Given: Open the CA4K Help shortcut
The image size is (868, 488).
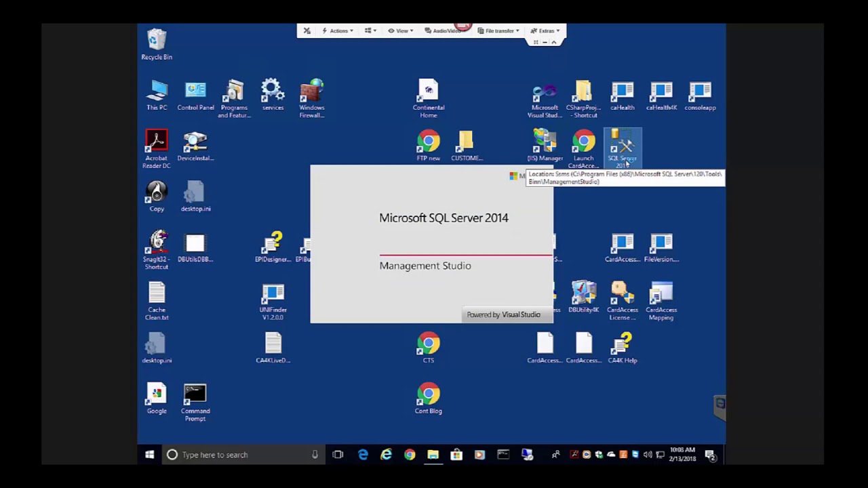Looking at the screenshot, I should pos(622,348).
